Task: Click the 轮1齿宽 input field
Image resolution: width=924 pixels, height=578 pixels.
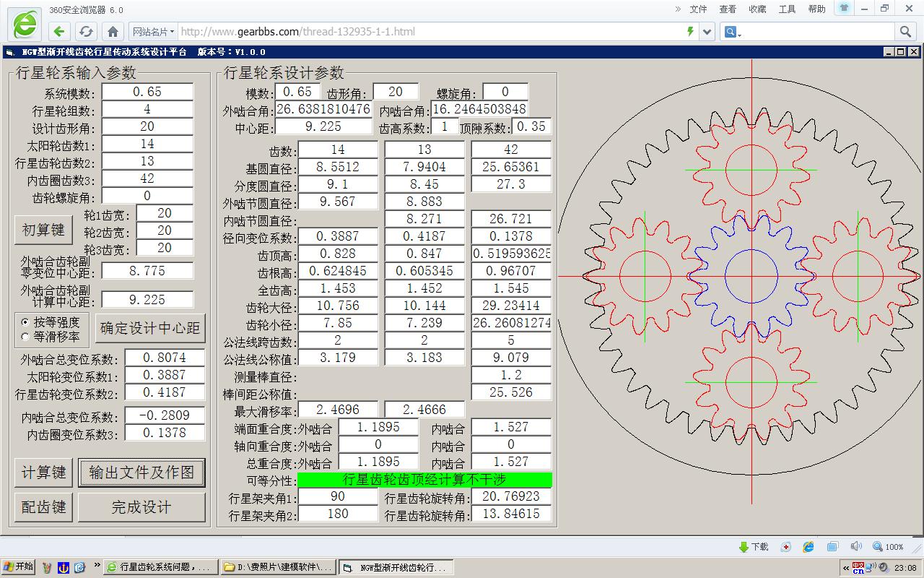Action: [x=165, y=213]
